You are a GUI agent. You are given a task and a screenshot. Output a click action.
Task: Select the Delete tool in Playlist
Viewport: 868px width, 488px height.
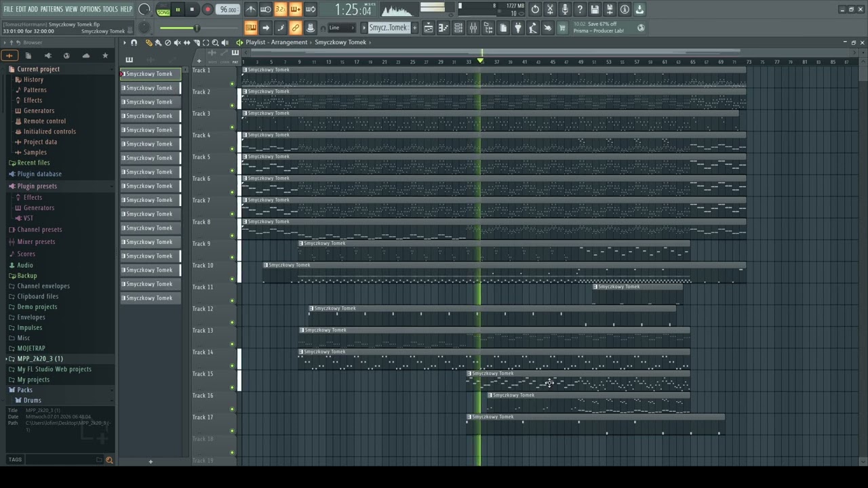167,43
